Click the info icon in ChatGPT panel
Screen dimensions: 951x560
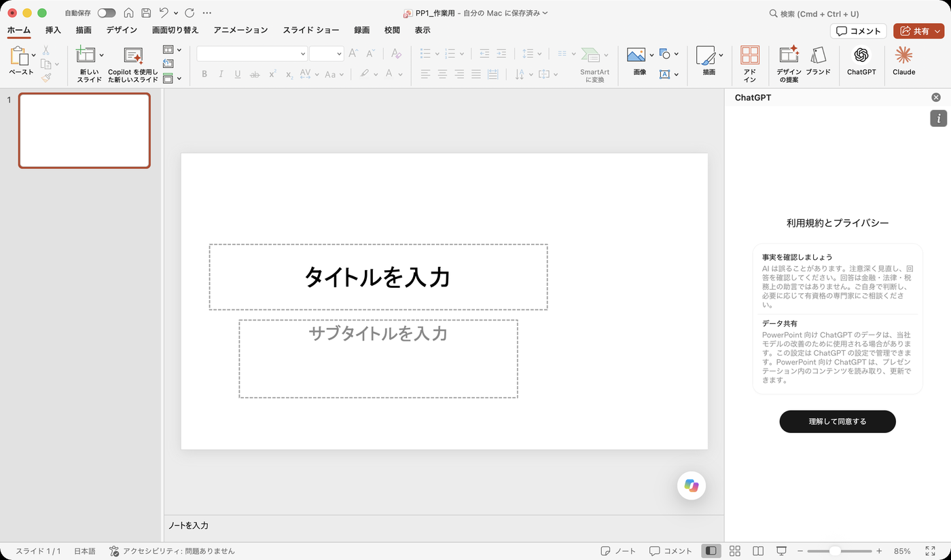[938, 118]
